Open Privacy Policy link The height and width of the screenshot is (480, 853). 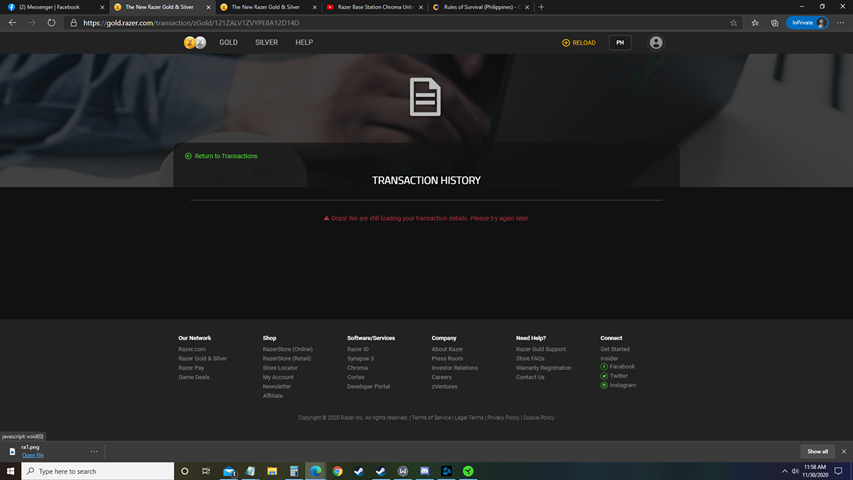(503, 418)
